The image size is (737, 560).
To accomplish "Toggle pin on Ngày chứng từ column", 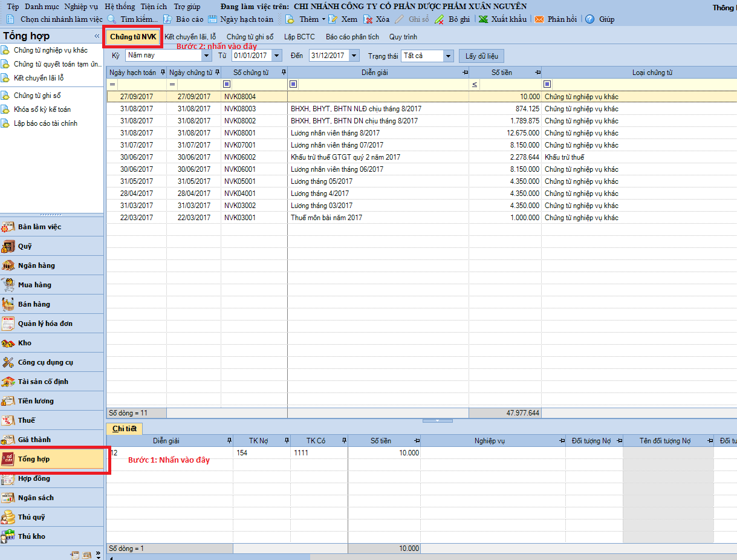I will [x=217, y=73].
